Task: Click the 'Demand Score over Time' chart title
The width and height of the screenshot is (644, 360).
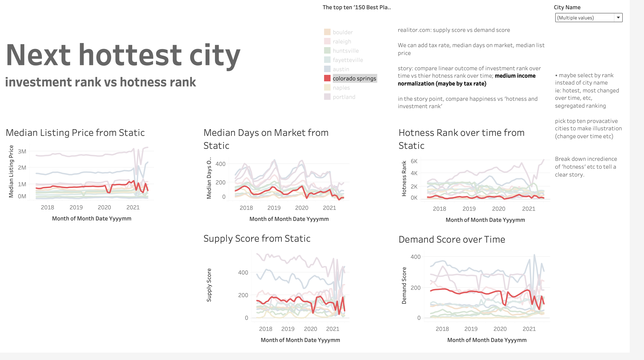Action: click(452, 239)
